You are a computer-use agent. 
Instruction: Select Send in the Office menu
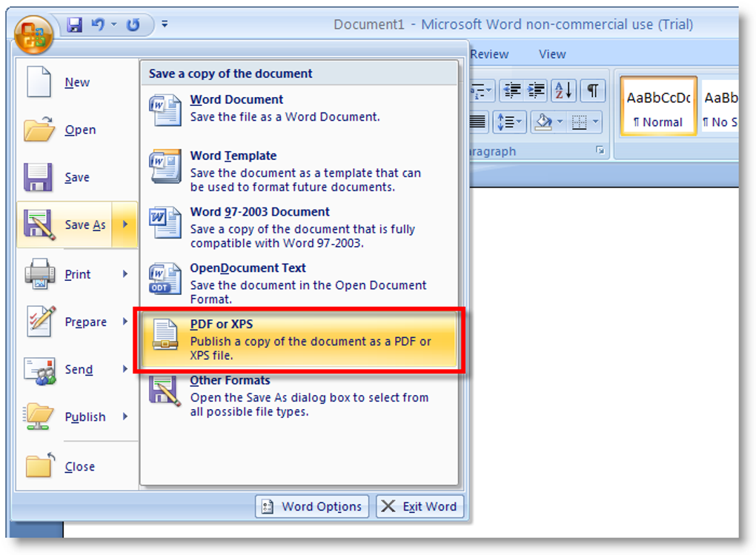click(79, 369)
